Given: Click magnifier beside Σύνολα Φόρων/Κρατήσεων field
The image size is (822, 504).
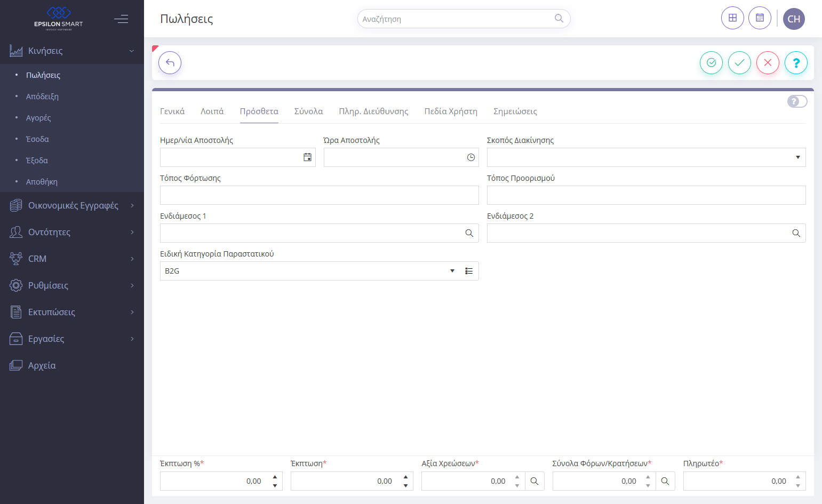Looking at the screenshot, I should coord(665,481).
